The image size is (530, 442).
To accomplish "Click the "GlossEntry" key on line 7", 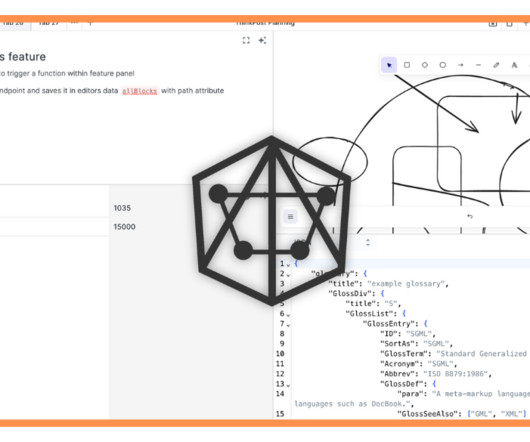I will tap(390, 324).
